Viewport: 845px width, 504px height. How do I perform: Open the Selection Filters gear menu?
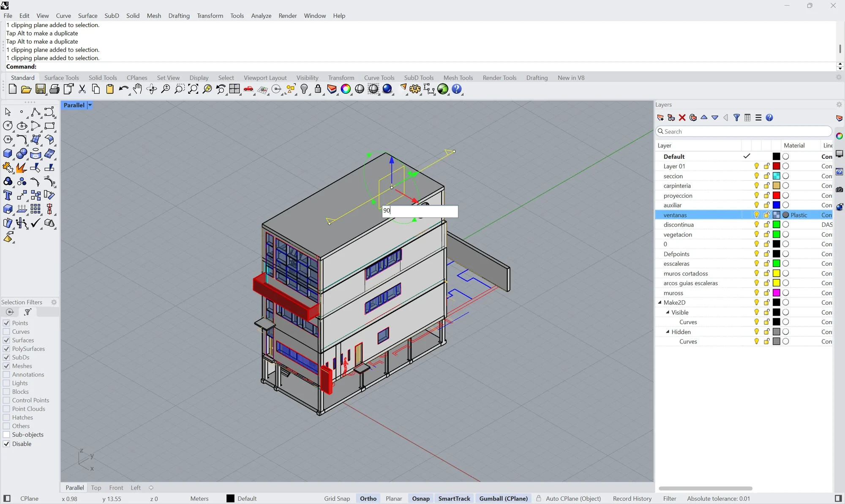54,302
